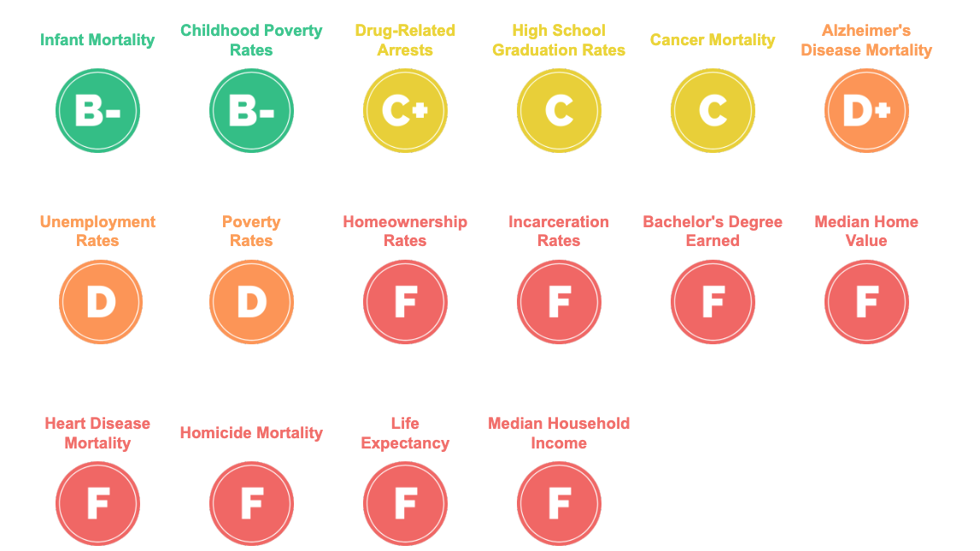Click the Incarceration Rates F grade circle
The height and width of the screenshot is (551, 980).
[x=559, y=302]
